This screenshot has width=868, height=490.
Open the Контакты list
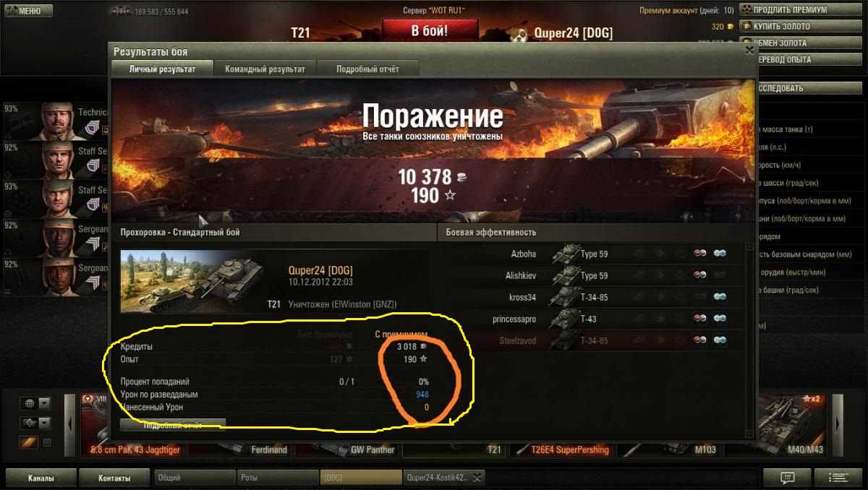[114, 478]
